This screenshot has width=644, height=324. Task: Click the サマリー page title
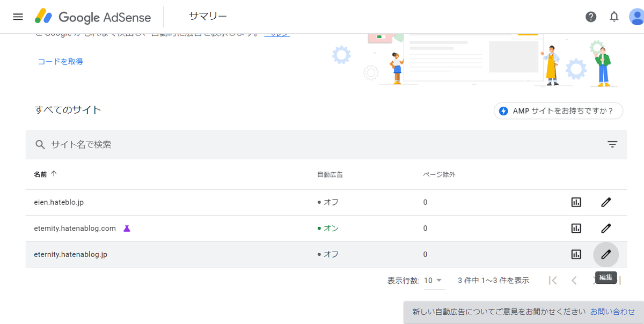[x=208, y=16]
